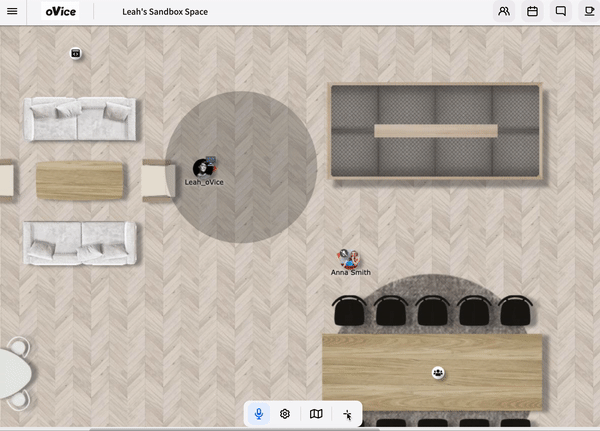Open the calendar events icon
600x431 pixels.
point(532,11)
